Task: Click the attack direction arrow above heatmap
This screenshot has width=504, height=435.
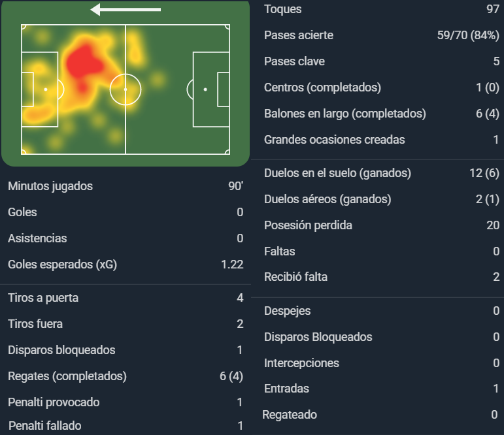Action: click(x=126, y=10)
